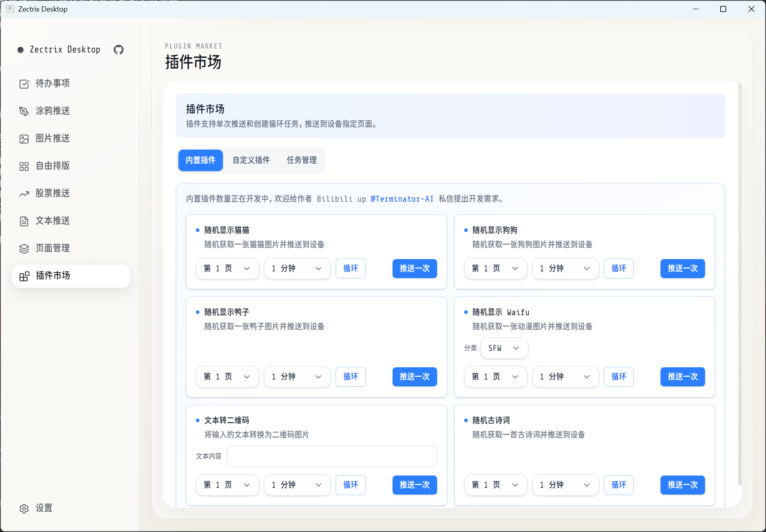Screen dimensions: 766x532
Task: Click the 图片推送 image icon
Action: [24, 138]
